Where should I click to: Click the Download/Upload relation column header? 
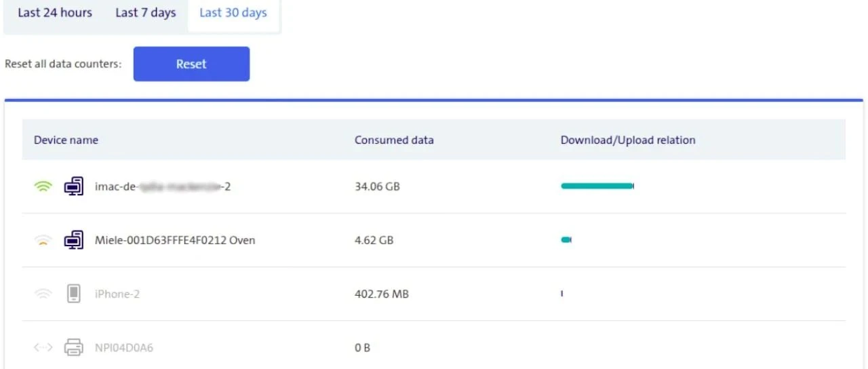pos(628,140)
